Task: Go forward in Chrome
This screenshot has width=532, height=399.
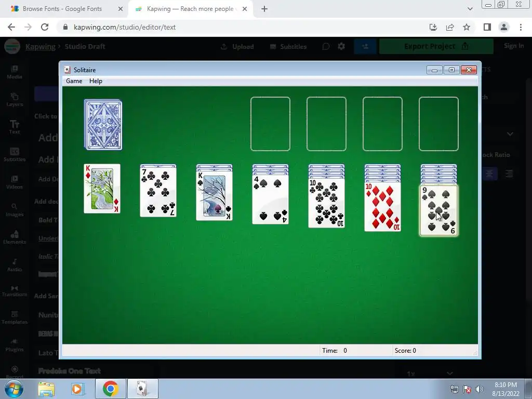Action: point(28,27)
